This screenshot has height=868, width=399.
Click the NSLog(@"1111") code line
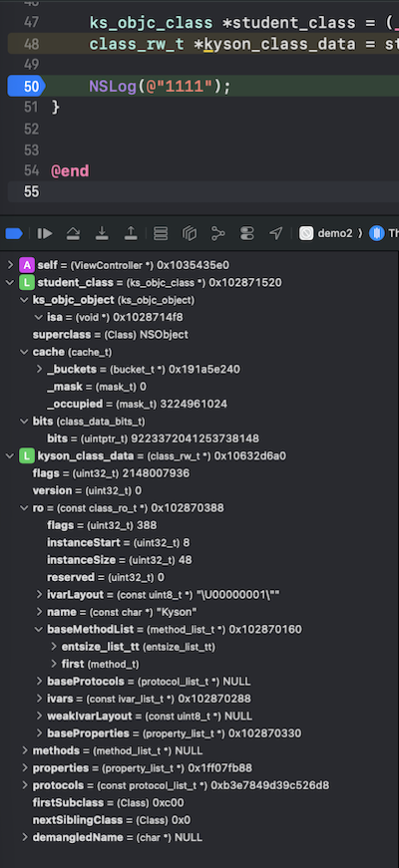tap(160, 87)
